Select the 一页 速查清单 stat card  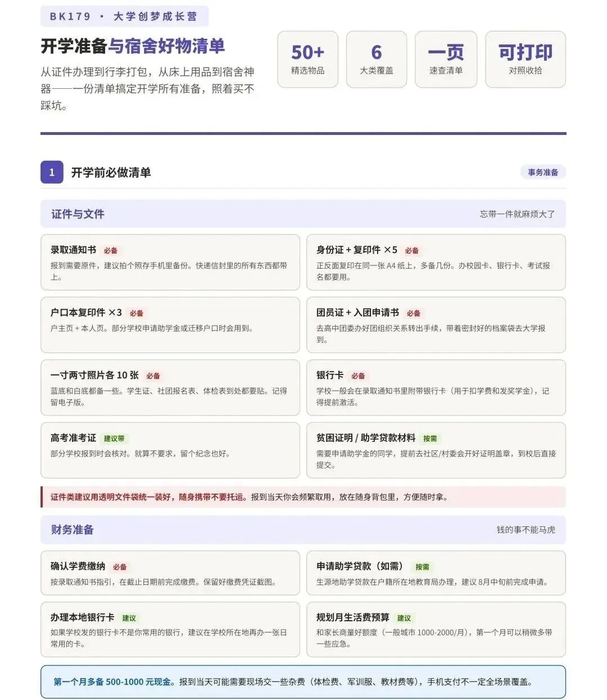446,59
